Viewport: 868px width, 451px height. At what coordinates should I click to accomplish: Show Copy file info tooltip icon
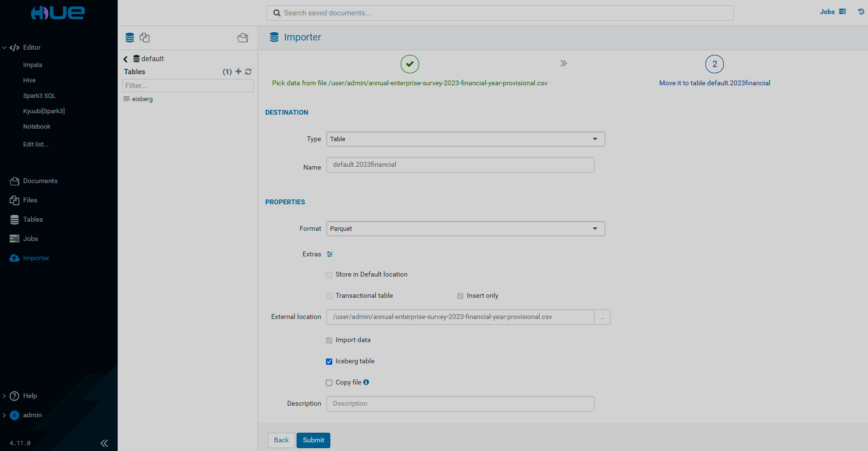point(366,382)
